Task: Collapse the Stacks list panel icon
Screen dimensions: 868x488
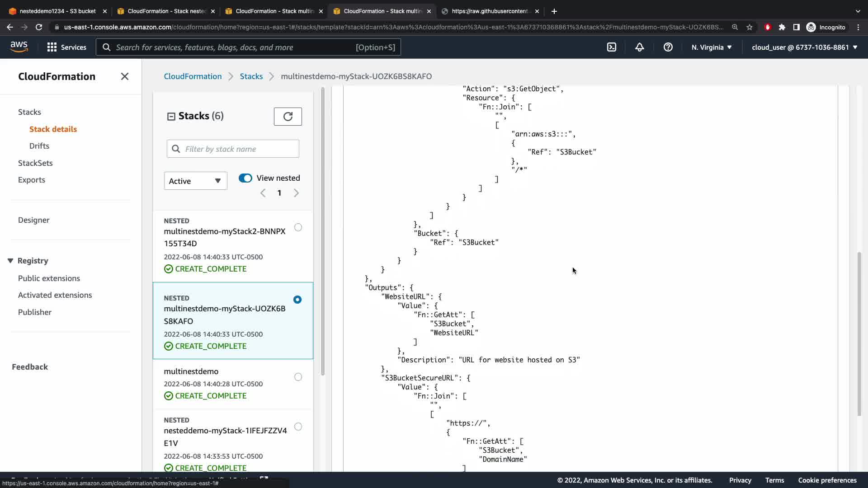Action: click(171, 117)
